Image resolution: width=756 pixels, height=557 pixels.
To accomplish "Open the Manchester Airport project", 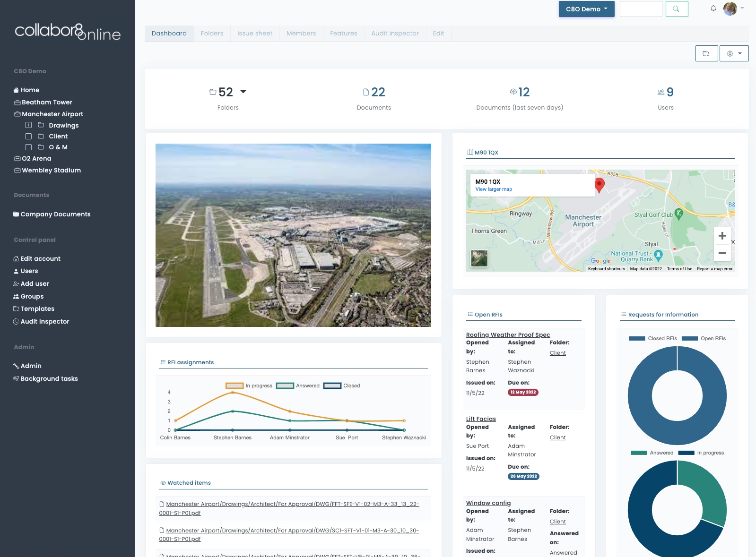I will [49, 114].
